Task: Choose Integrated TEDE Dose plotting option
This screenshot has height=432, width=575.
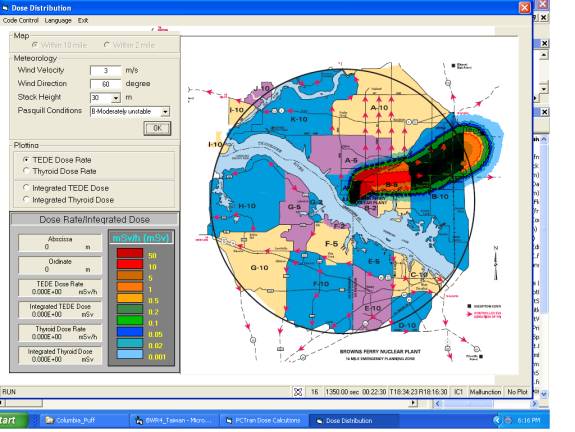Action: tap(26, 188)
